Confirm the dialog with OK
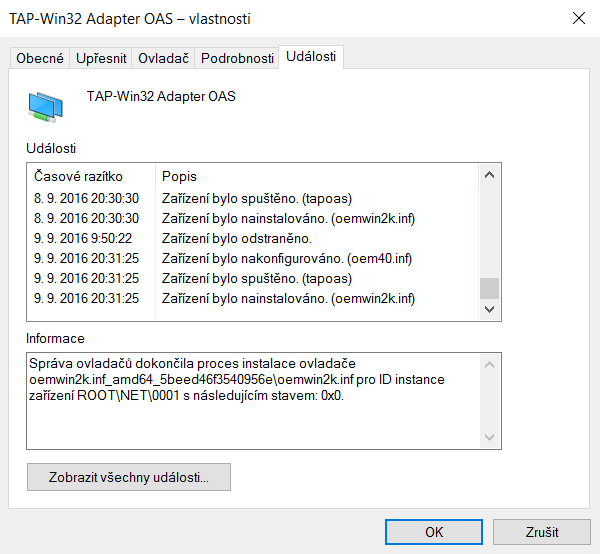This screenshot has width=600, height=554. pyautogui.click(x=433, y=532)
